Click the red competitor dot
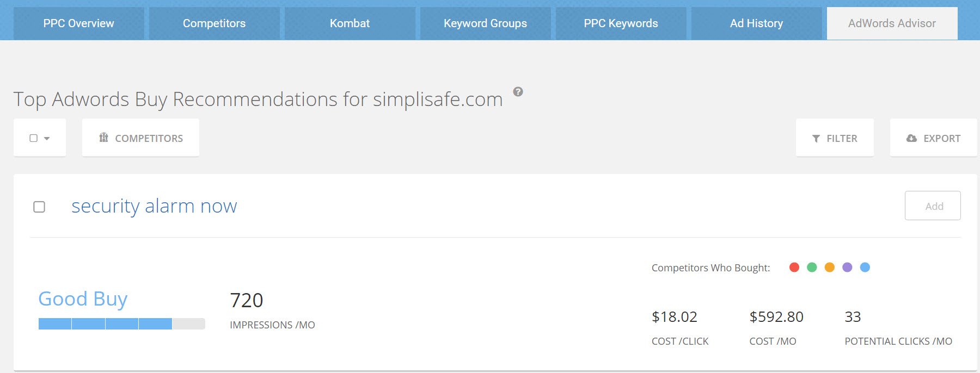This screenshot has height=373, width=980. (794, 268)
